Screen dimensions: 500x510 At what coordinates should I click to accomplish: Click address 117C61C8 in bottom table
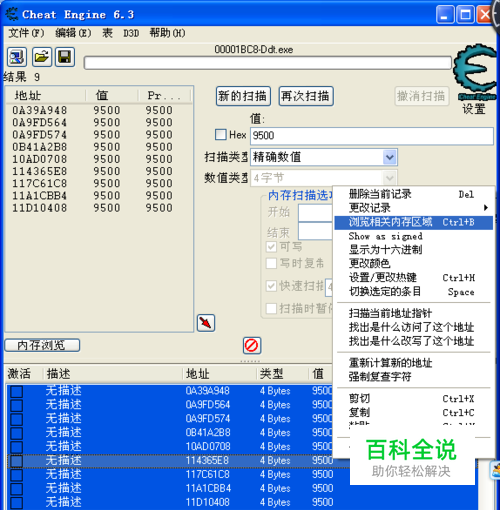(208, 475)
